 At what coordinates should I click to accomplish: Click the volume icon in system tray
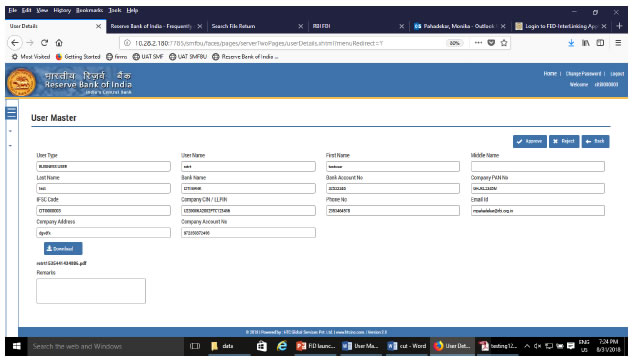(x=537, y=346)
